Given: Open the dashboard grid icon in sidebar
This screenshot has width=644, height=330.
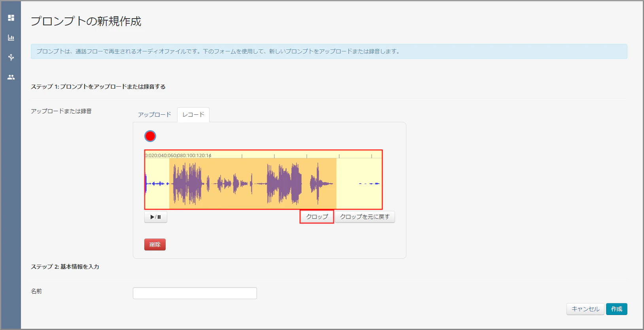Looking at the screenshot, I should [11, 18].
